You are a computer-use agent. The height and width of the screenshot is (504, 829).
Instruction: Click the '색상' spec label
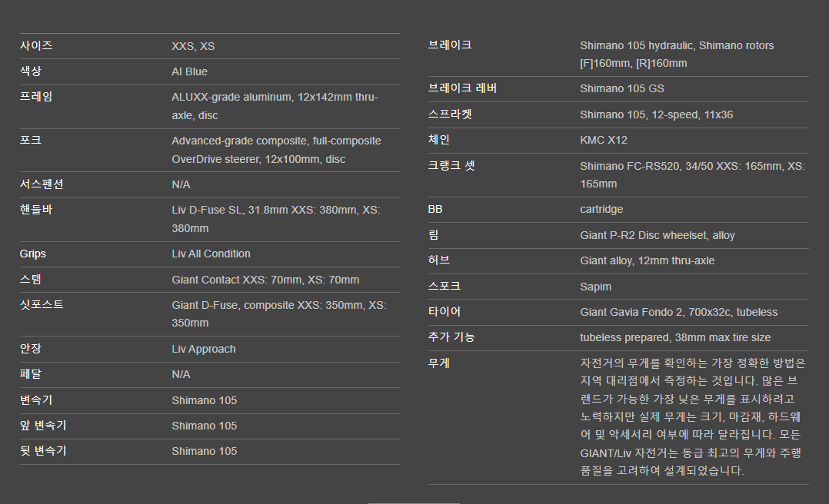[x=31, y=71]
